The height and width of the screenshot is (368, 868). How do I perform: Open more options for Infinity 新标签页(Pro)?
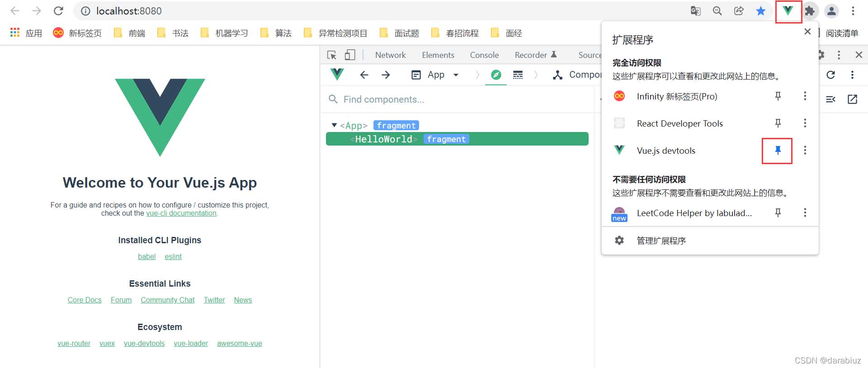click(805, 96)
